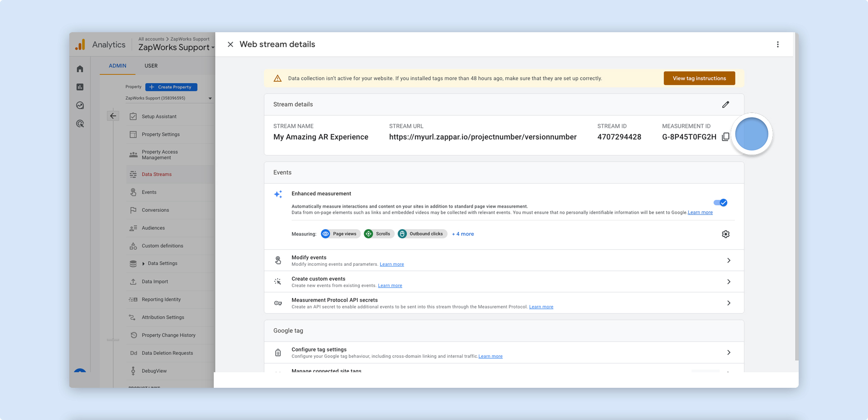Click the Analytics logo
This screenshot has width=868, height=420.
click(x=80, y=44)
